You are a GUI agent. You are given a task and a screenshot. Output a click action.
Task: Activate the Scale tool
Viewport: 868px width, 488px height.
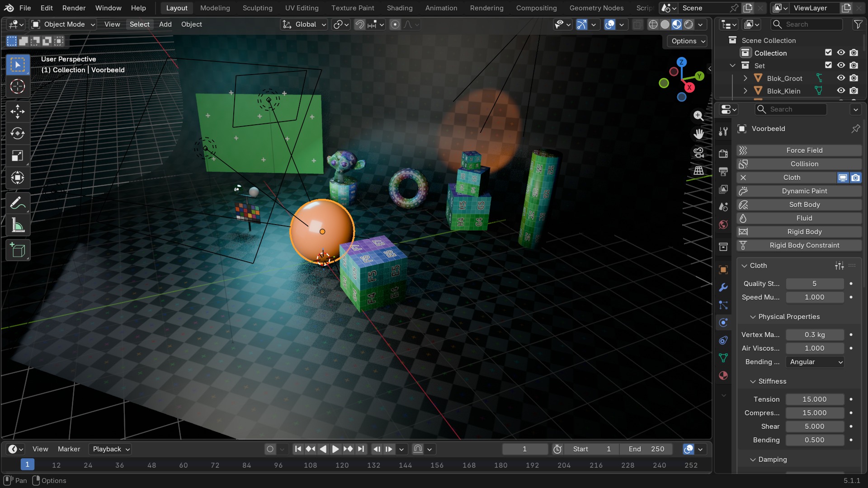pyautogui.click(x=18, y=156)
